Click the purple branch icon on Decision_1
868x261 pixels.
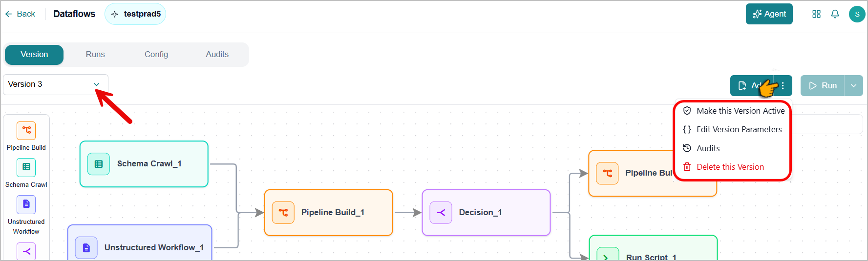click(x=441, y=213)
